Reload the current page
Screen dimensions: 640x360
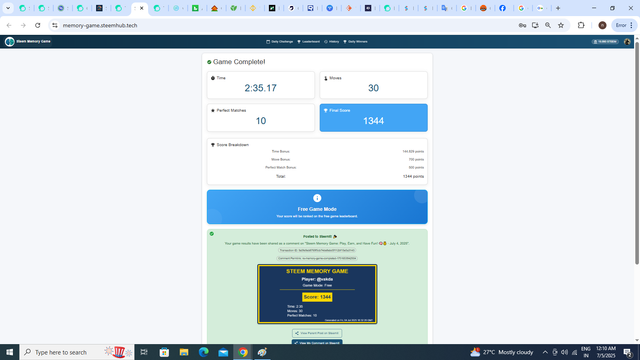[x=38, y=25]
